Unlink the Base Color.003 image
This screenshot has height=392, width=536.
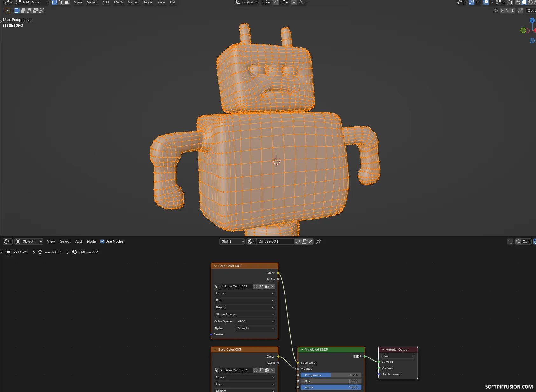272,370
